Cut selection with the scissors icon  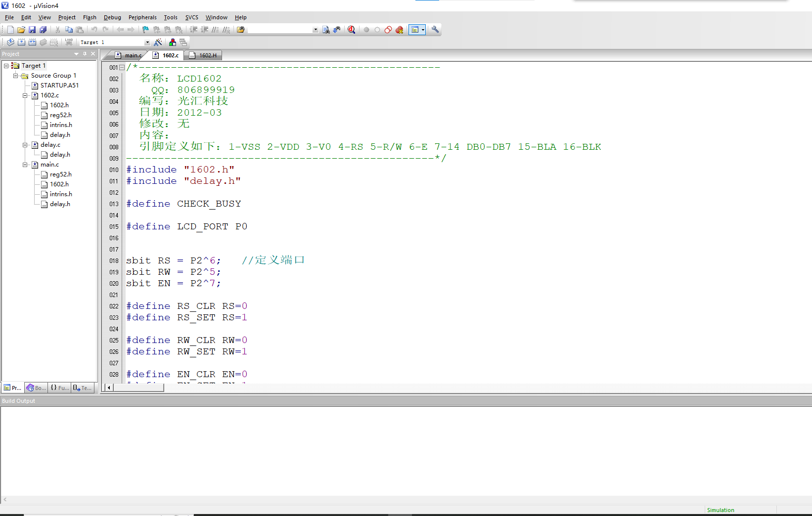pyautogui.click(x=58, y=30)
